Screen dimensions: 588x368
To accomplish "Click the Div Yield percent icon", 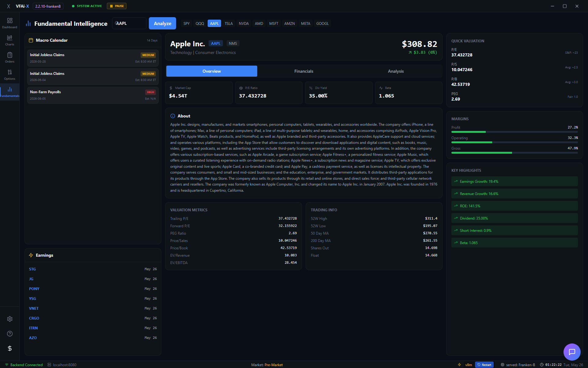I will [x=311, y=88].
